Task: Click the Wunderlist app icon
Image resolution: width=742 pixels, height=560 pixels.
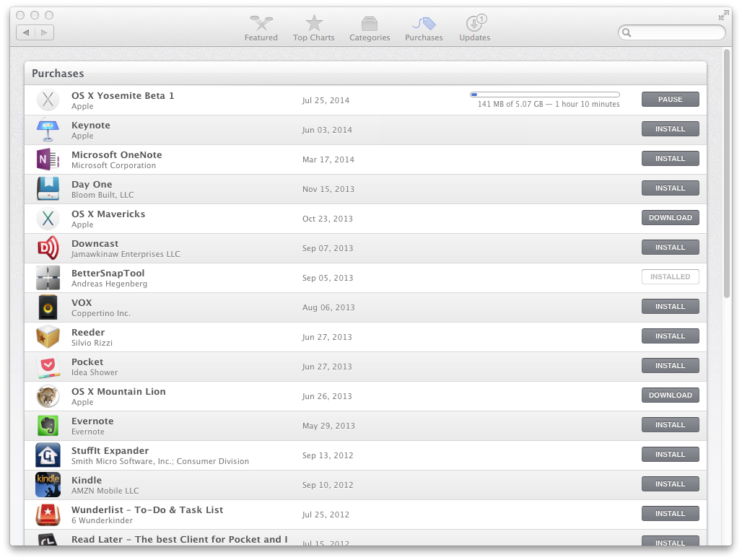Action: click(48, 515)
